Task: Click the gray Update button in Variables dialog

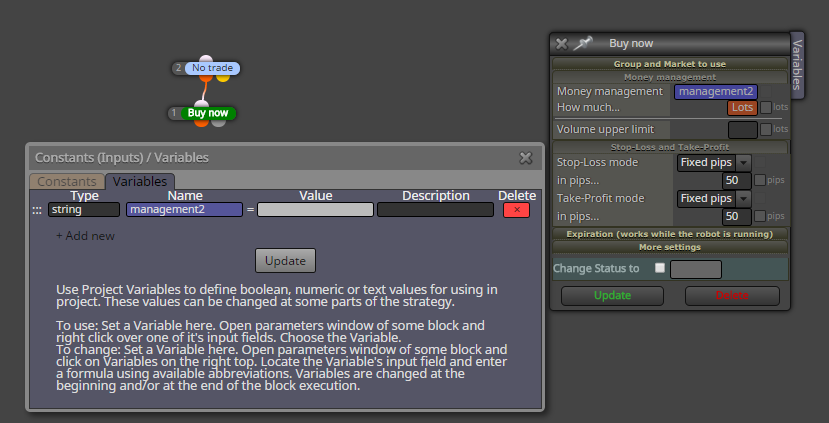Action: click(285, 261)
